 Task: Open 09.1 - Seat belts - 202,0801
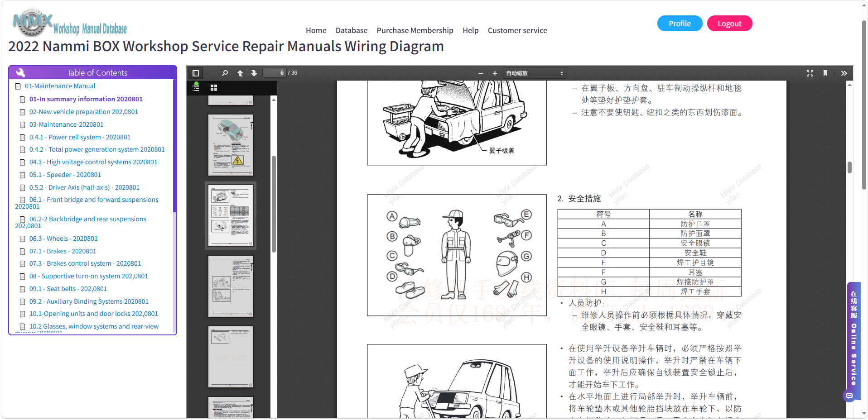(68, 289)
